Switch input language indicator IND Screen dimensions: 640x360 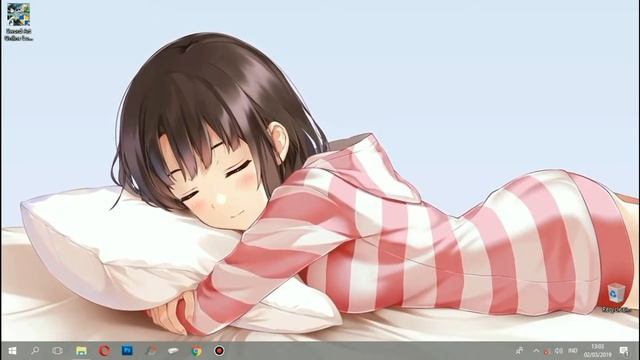click(x=573, y=351)
